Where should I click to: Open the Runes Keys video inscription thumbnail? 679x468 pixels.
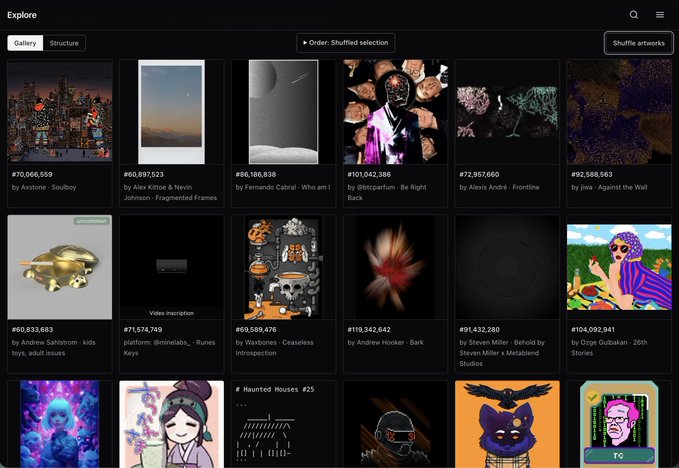tap(171, 267)
